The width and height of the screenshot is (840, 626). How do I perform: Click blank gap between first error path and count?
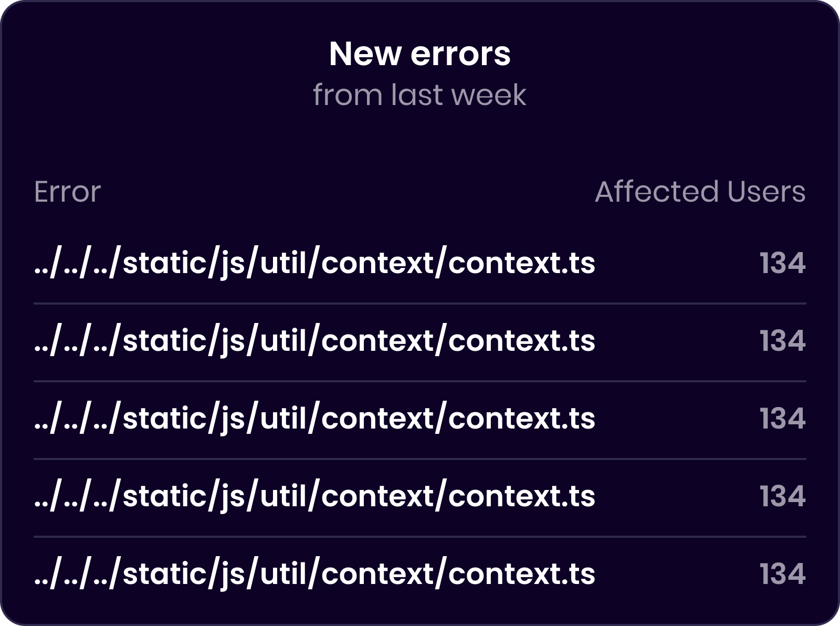(x=677, y=263)
